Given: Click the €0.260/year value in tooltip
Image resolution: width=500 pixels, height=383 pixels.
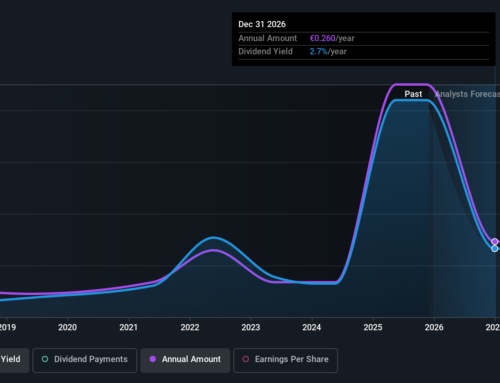Looking at the screenshot, I should click(332, 38).
